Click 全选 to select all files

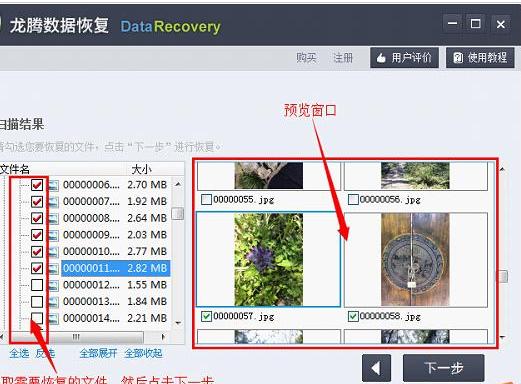pyautogui.click(x=19, y=353)
